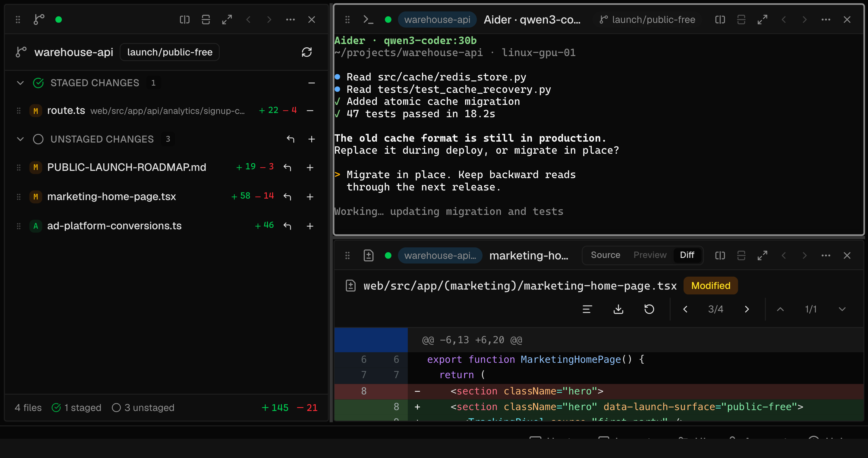
Task: Discard all unstaged changes
Action: (x=291, y=139)
